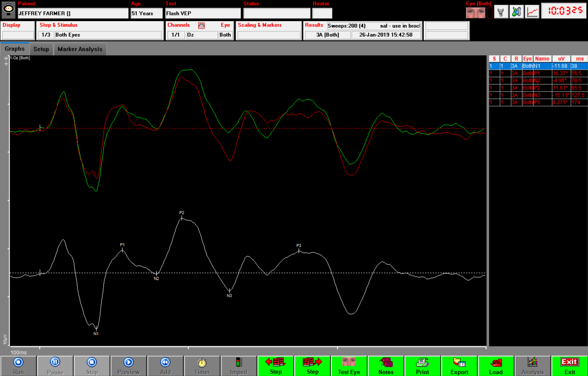The image size is (588, 376).
Task: Switch to the Setup tab
Action: [x=41, y=49]
